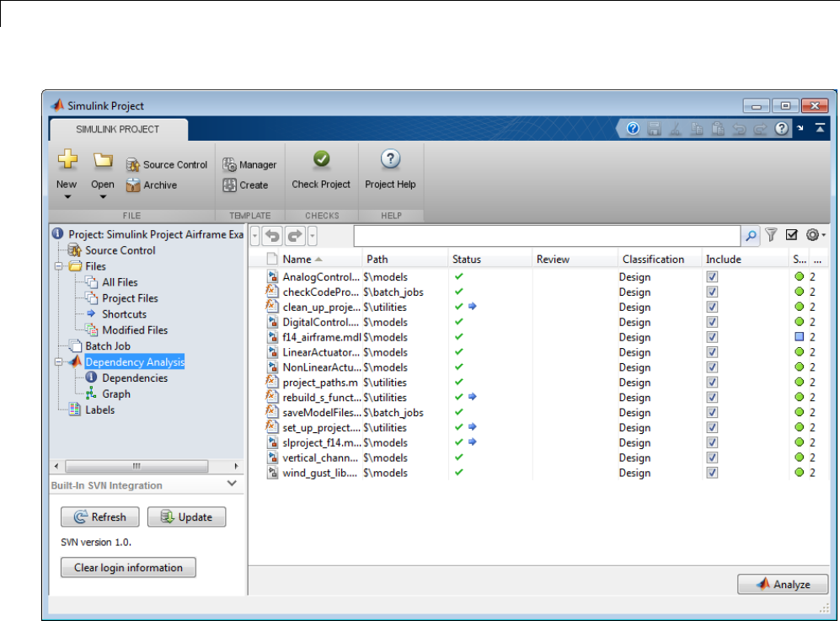Uncheck Include for AnalogControl row
The width and height of the screenshot is (840, 621).
712,277
